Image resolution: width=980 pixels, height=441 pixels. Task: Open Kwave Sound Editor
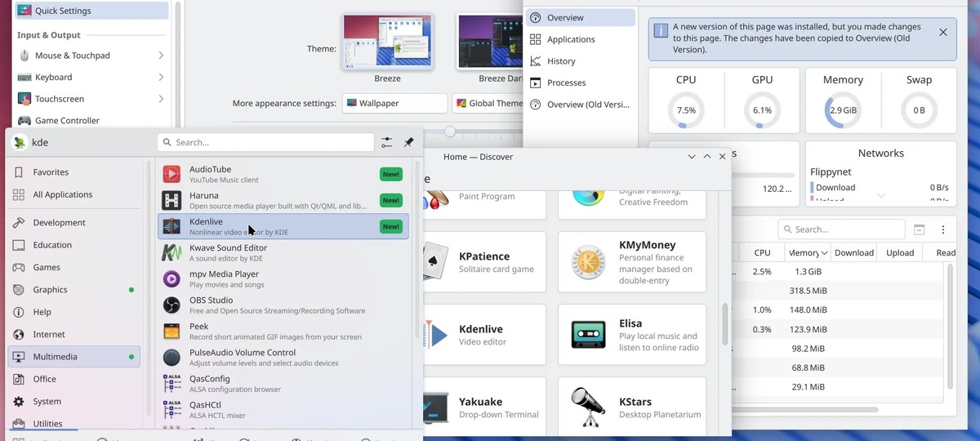pyautogui.click(x=283, y=252)
